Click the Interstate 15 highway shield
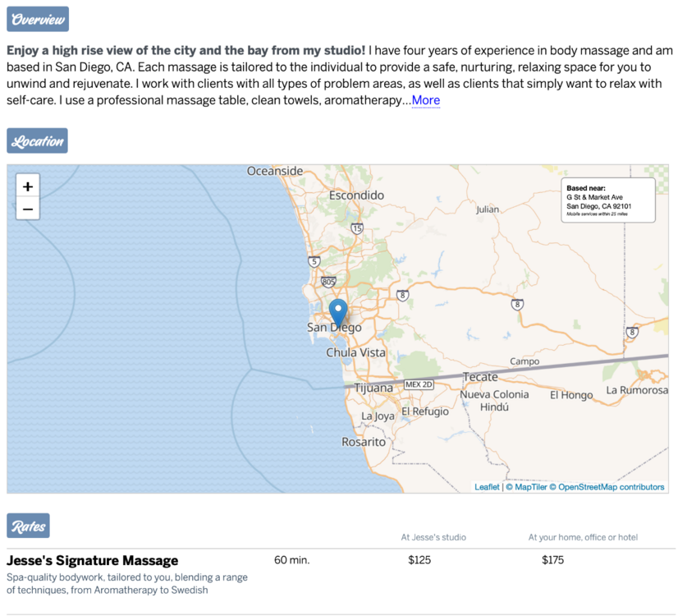Image resolution: width=678 pixels, height=616 pixels. [356, 228]
